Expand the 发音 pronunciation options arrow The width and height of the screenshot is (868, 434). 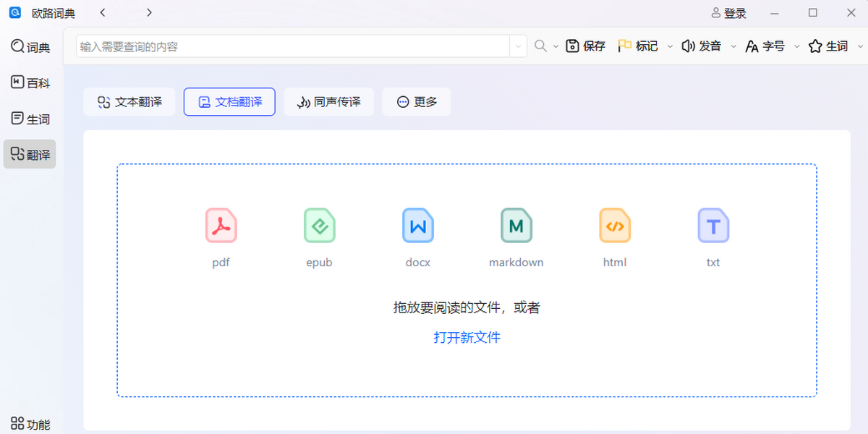(x=733, y=46)
